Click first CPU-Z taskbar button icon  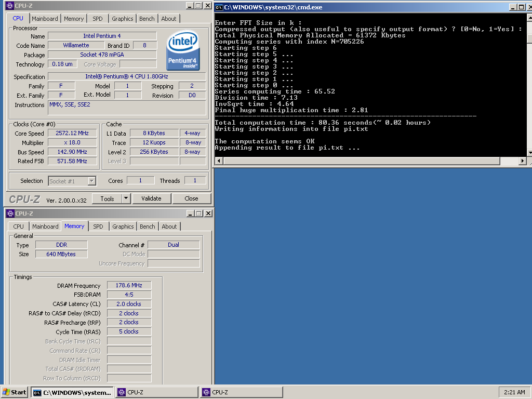122,392
